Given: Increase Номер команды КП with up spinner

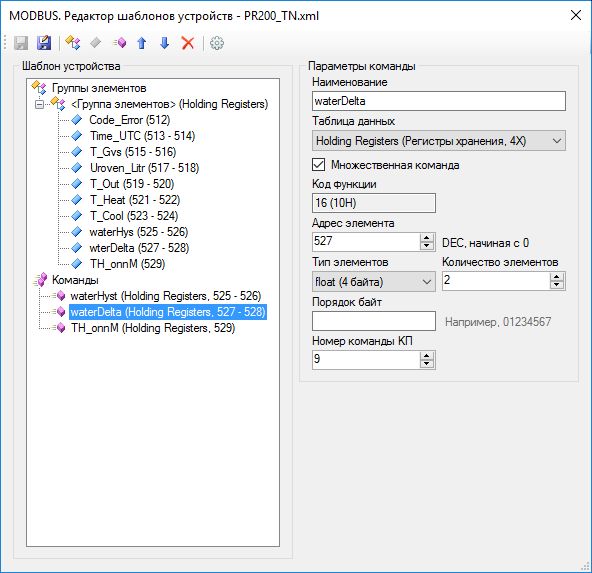Looking at the screenshot, I should [x=427, y=356].
